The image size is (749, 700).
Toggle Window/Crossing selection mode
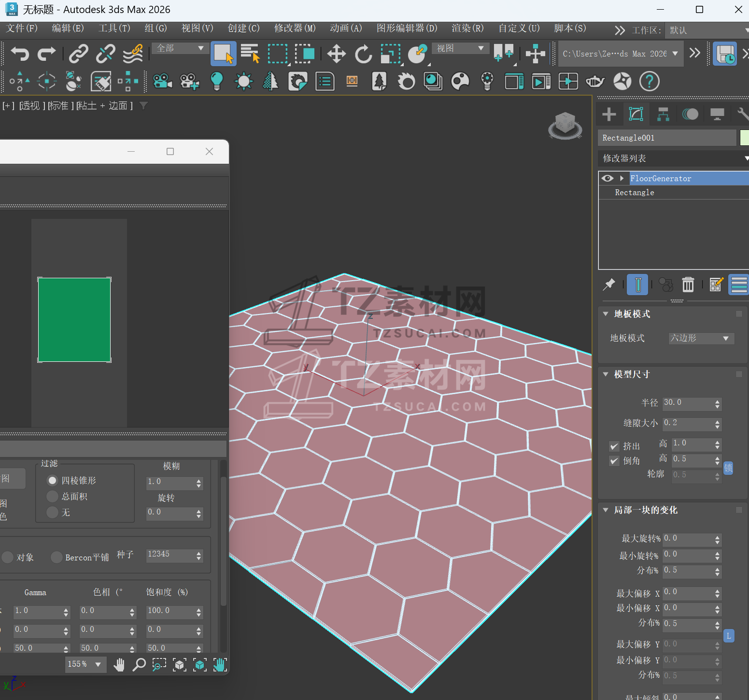pos(305,54)
